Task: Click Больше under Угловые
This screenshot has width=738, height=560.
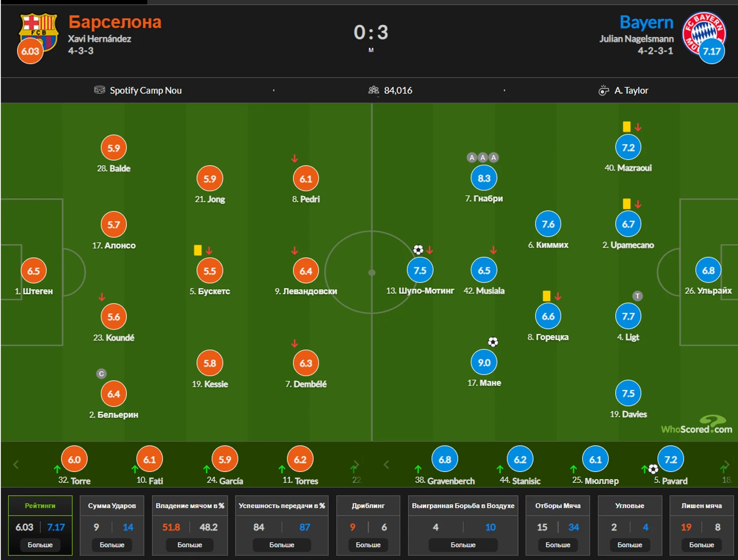Action: point(630,545)
